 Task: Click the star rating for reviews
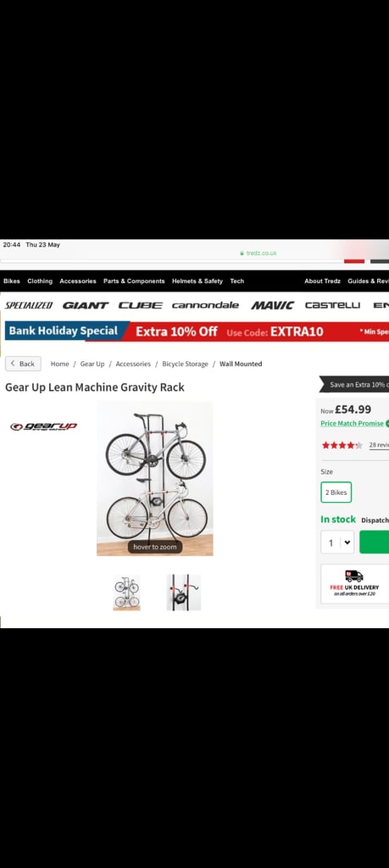point(342,445)
